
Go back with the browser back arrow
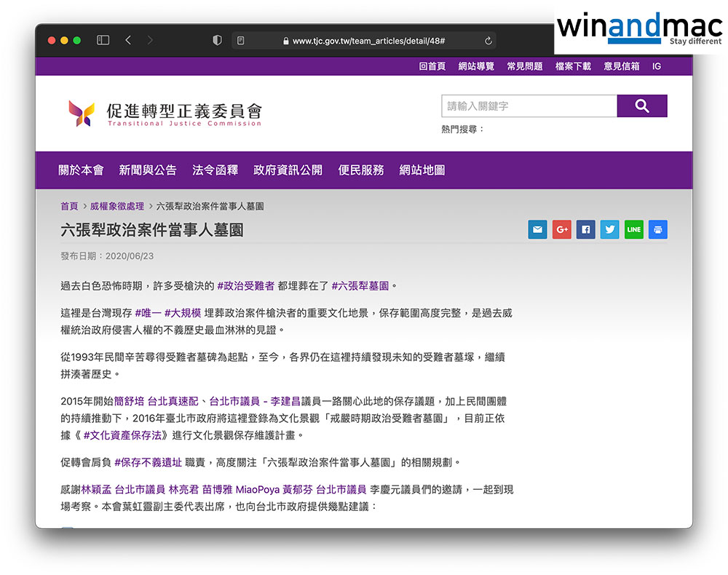128,41
